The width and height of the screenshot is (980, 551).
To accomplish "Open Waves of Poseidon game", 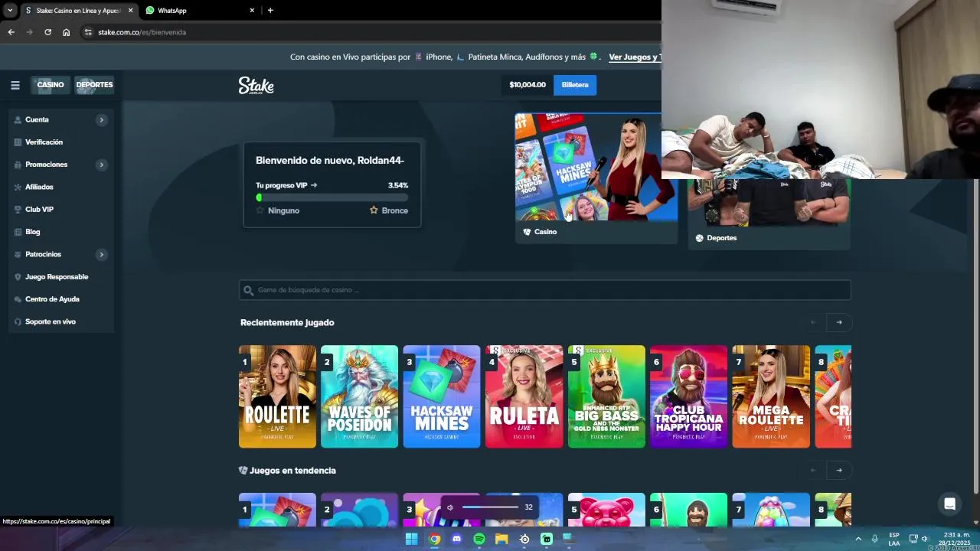I will [359, 396].
